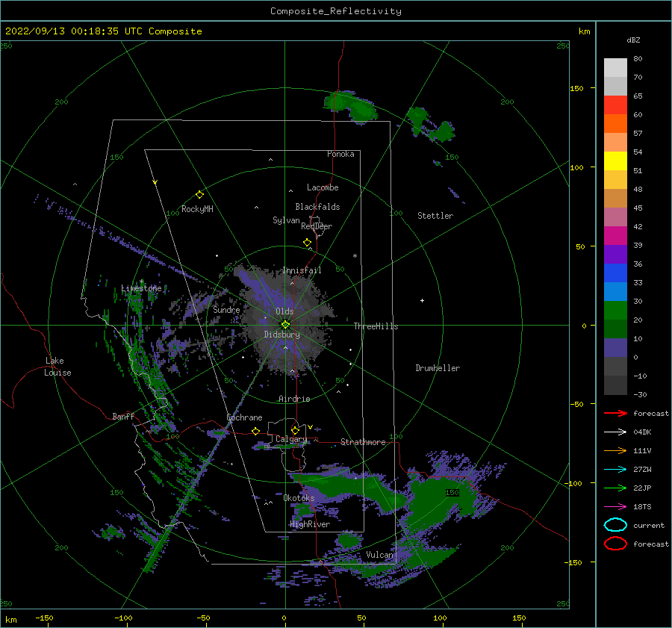Click the Composite_Reflectivity title
The image size is (672, 628).
(335, 11)
